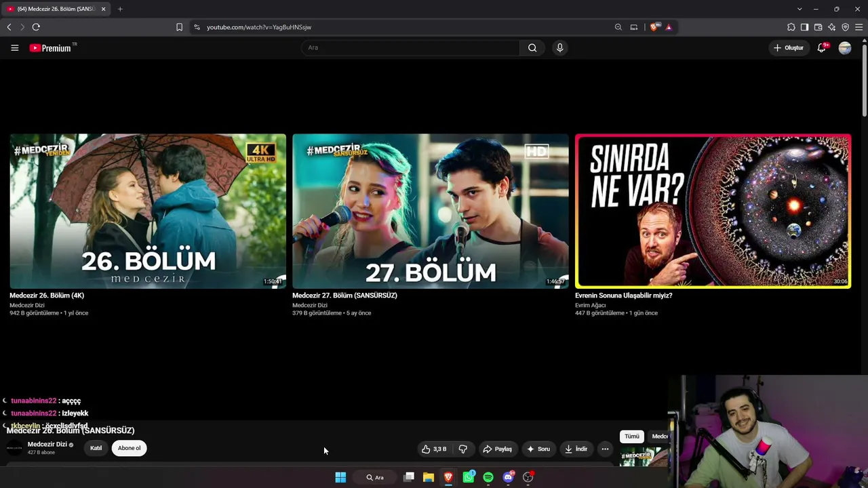Viewport: 868px width, 488px height.
Task: Share the video via Paylaş
Action: [x=497, y=449]
